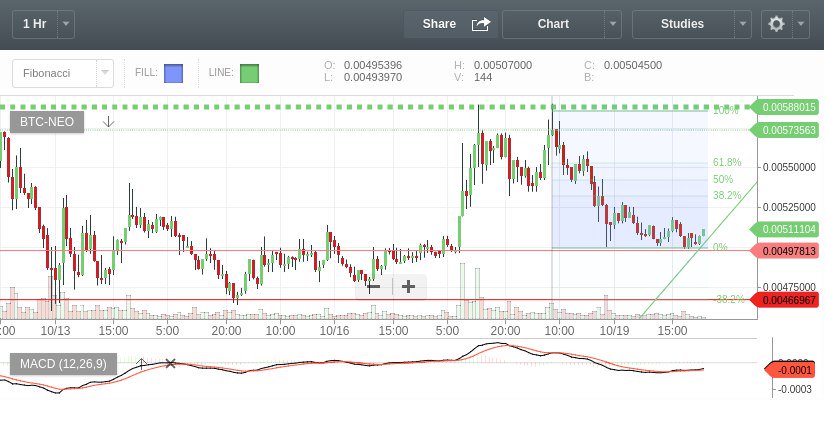Expand the dropdown arrow beside the gear
Viewport: 825px width, 428px height.
pos(801,24)
